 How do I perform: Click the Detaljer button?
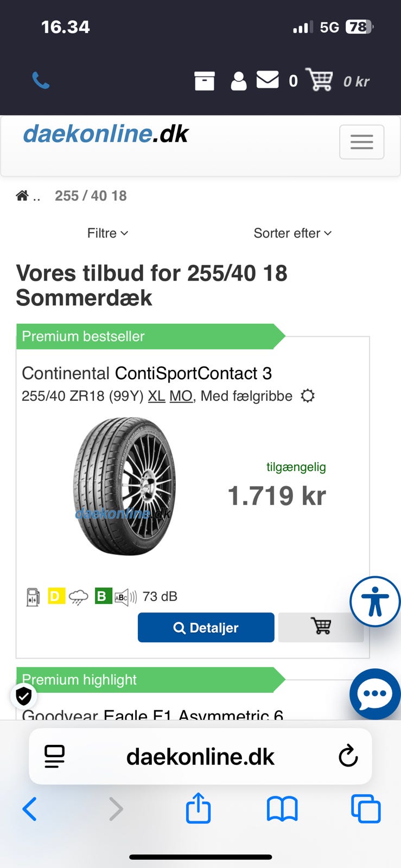tap(206, 628)
